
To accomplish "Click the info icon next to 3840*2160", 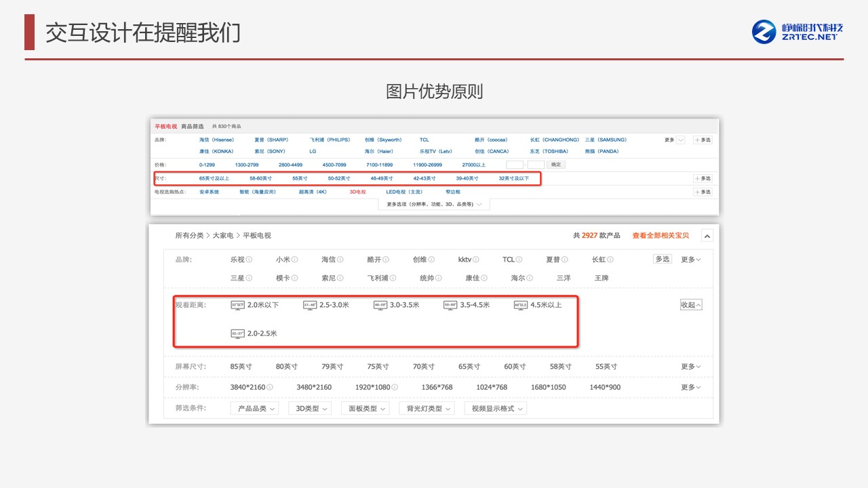I will click(x=270, y=388).
